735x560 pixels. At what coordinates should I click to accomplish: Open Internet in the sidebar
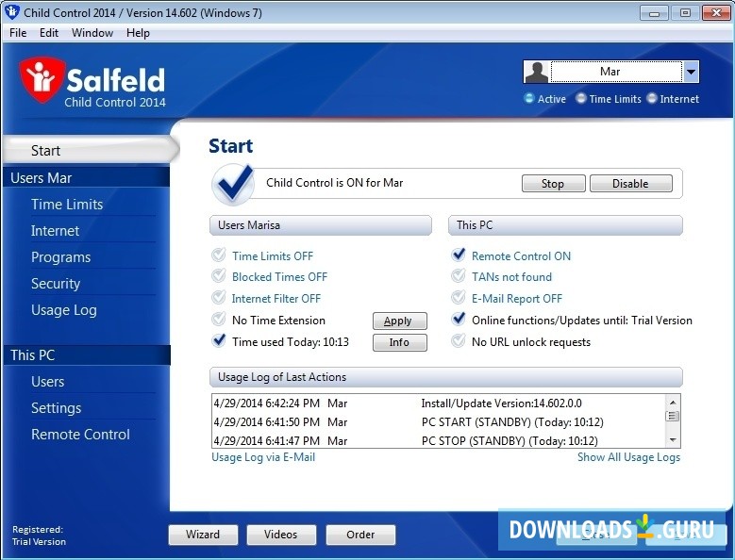(x=55, y=230)
